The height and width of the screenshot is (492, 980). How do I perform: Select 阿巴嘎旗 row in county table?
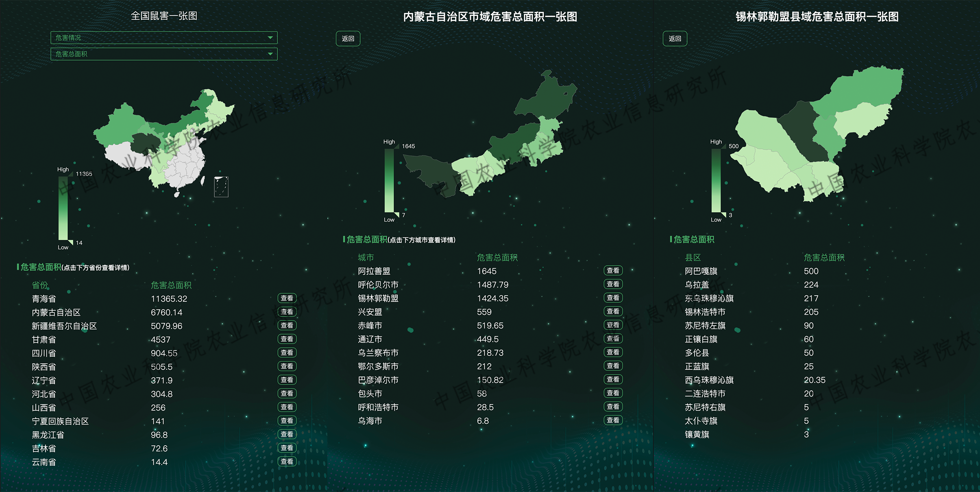click(701, 271)
